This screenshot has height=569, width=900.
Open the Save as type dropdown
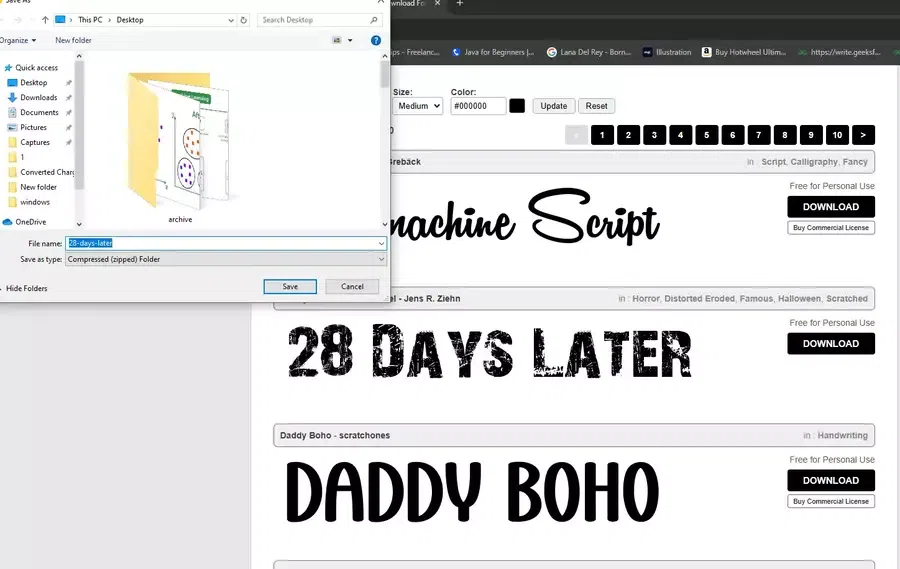point(226,260)
